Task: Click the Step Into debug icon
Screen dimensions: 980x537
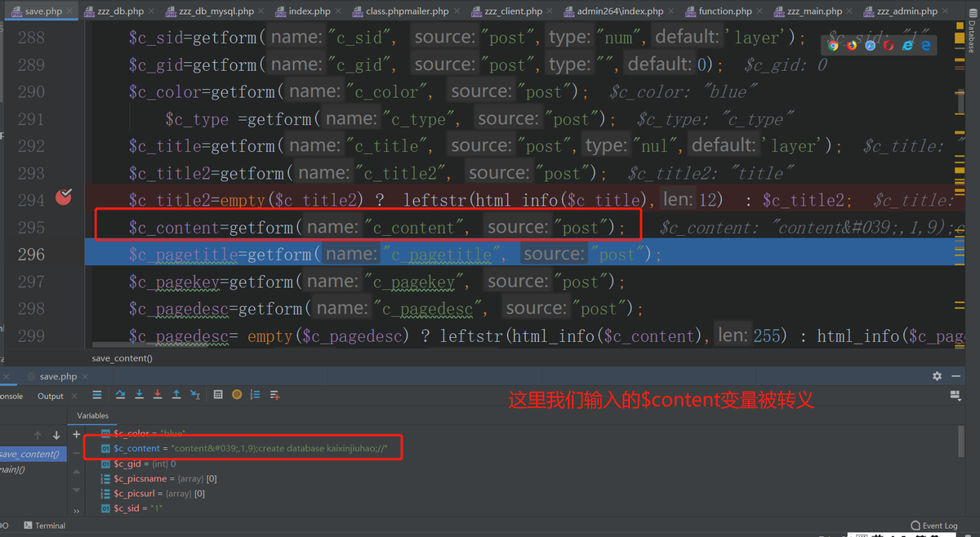Action: (139, 395)
